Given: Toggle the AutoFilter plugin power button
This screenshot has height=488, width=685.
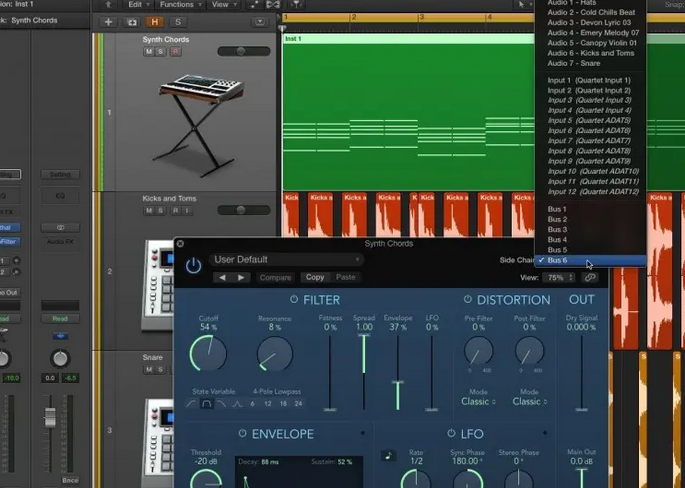Looking at the screenshot, I should coord(193,266).
